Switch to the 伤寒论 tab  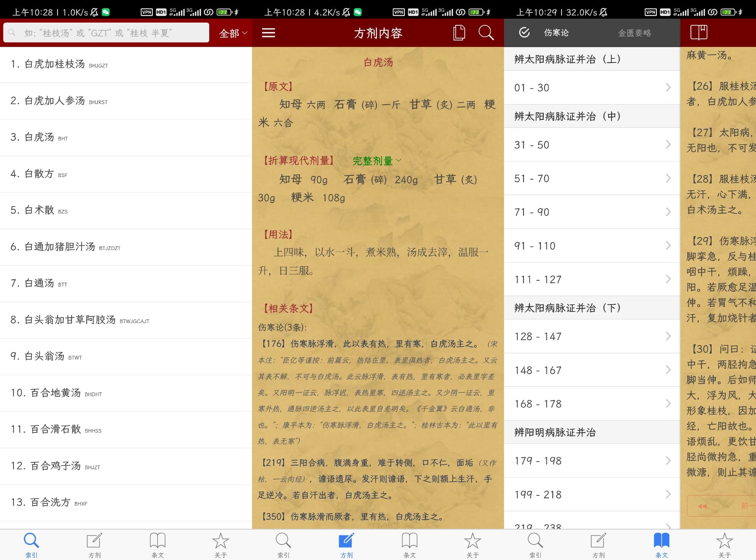pos(556,33)
